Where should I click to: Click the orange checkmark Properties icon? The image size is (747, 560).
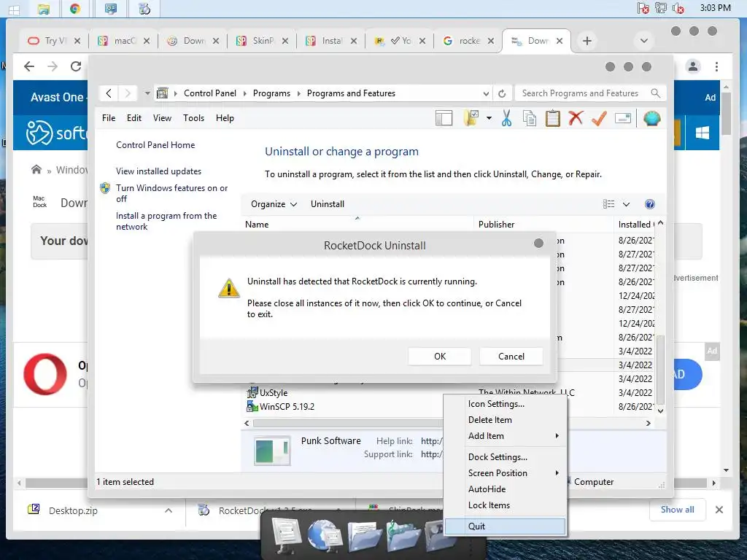click(599, 118)
